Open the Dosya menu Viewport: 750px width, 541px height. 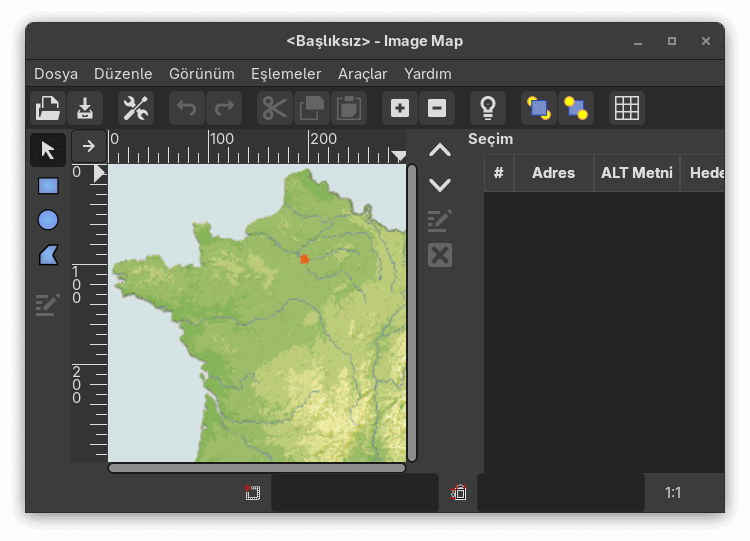[x=56, y=74]
